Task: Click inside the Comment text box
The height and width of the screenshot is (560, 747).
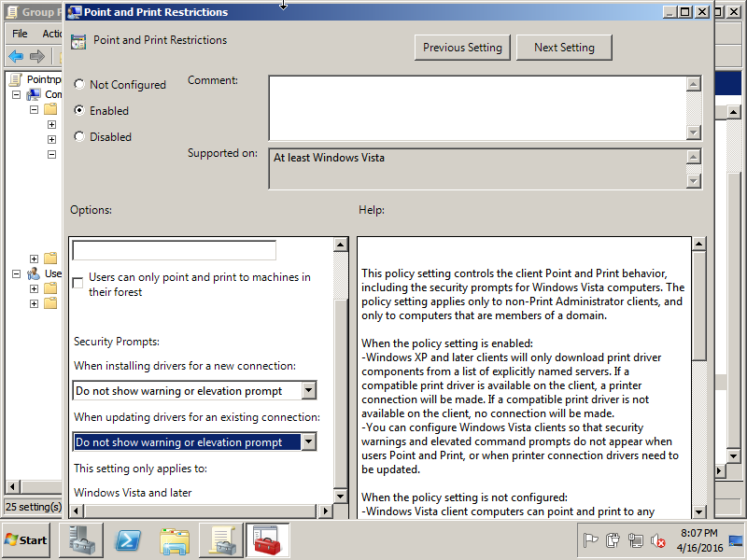Action: (x=476, y=107)
